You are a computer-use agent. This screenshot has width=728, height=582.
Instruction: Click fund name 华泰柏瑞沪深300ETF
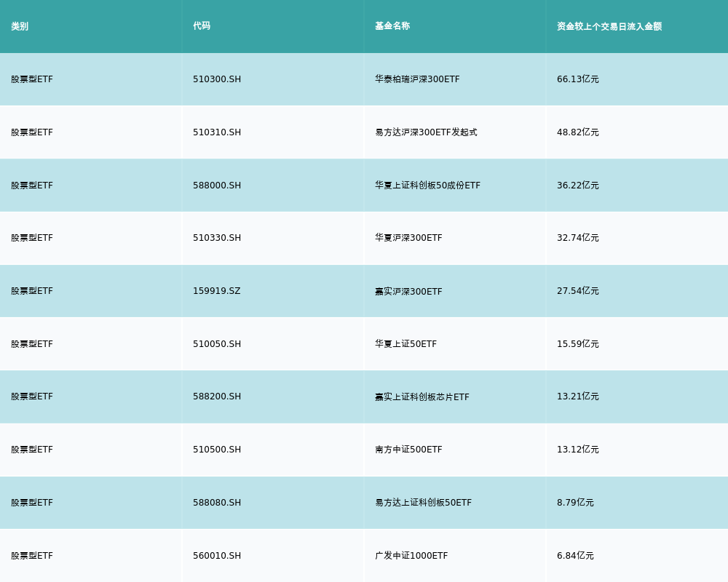point(417,79)
